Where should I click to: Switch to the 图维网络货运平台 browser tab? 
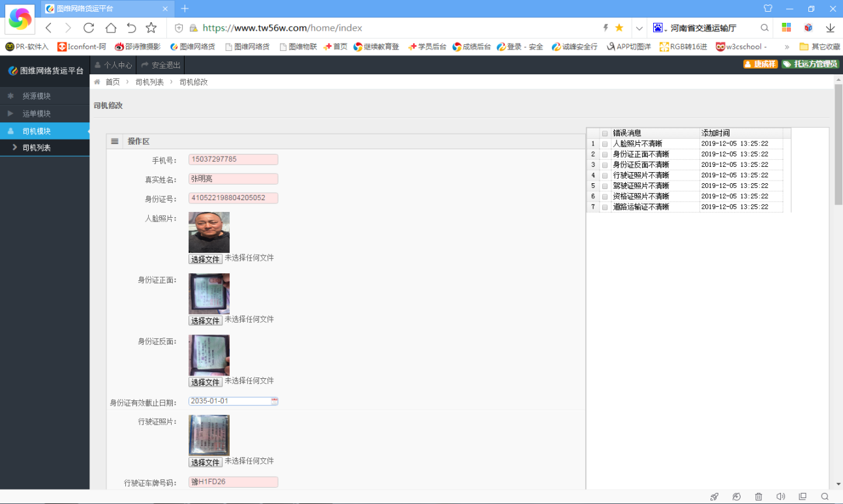(106, 8)
